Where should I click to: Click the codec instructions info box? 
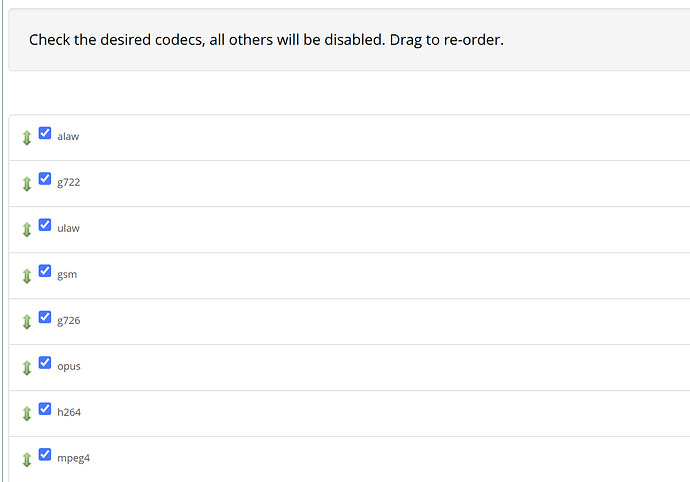(349, 40)
